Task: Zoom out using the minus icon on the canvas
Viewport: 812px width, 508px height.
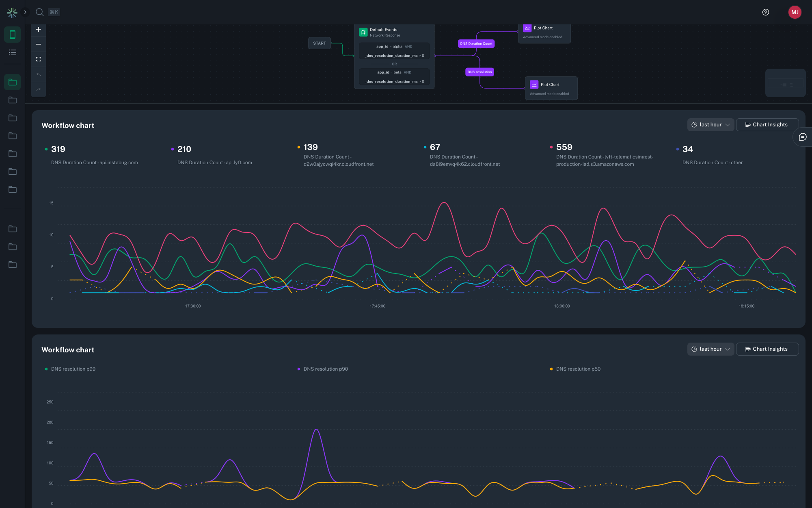Action: coord(38,44)
